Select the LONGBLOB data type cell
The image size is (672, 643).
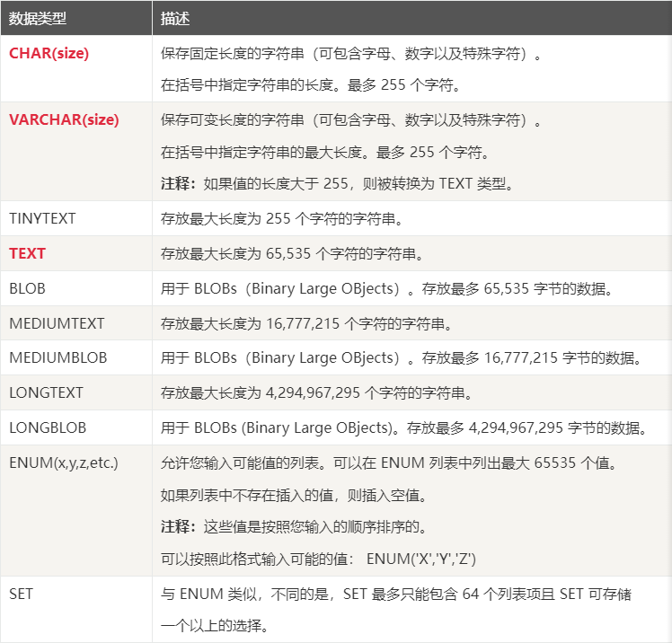tap(47, 427)
